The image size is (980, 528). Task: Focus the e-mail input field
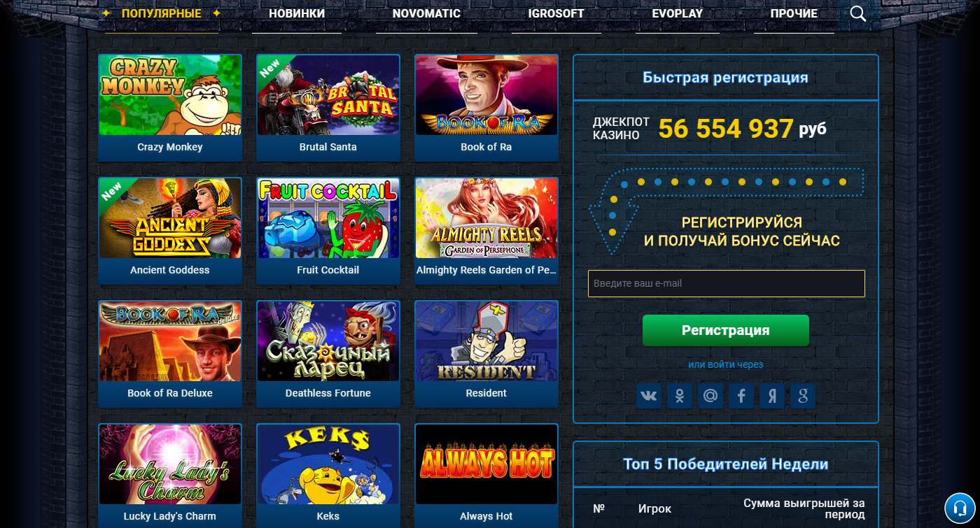point(727,283)
